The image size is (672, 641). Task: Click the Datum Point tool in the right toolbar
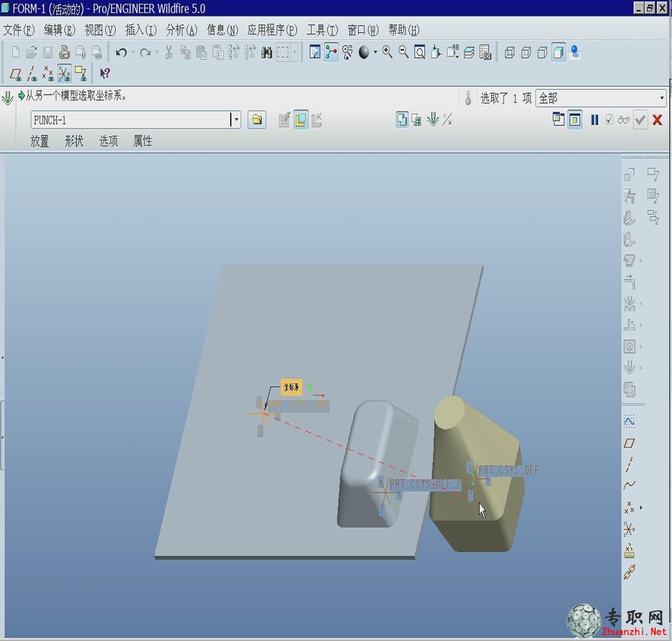[x=629, y=507]
